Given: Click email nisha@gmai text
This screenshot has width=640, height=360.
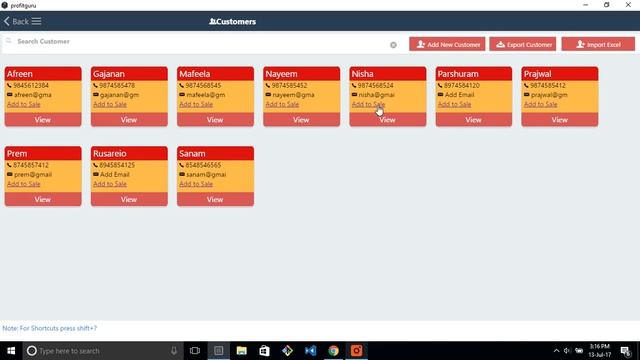Looking at the screenshot, I should pos(376,95).
